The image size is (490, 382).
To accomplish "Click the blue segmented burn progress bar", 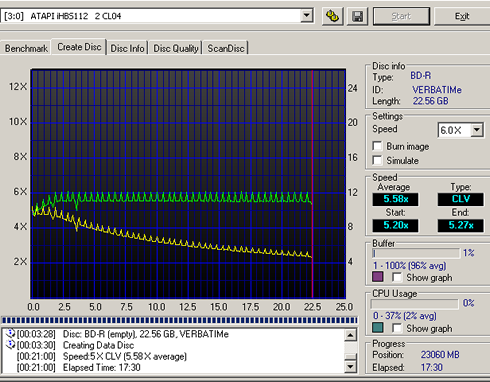I will tap(180, 320).
